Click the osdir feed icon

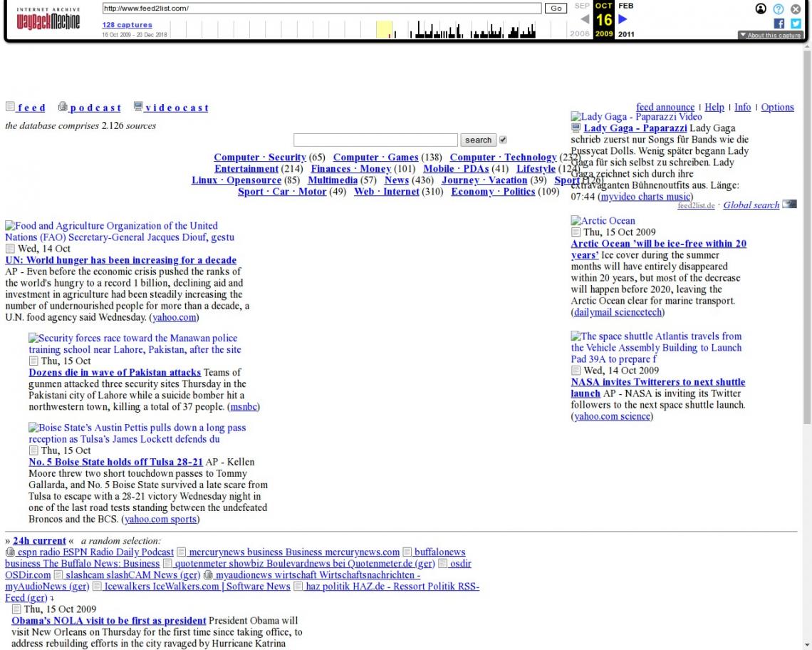click(443, 564)
